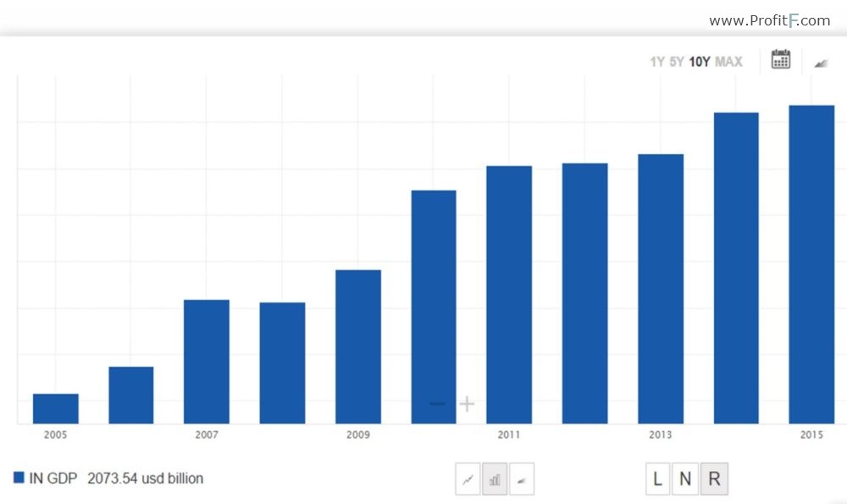The height and width of the screenshot is (504, 847).
Task: Click the 2013 GDP bar
Action: pyautogui.click(x=661, y=289)
